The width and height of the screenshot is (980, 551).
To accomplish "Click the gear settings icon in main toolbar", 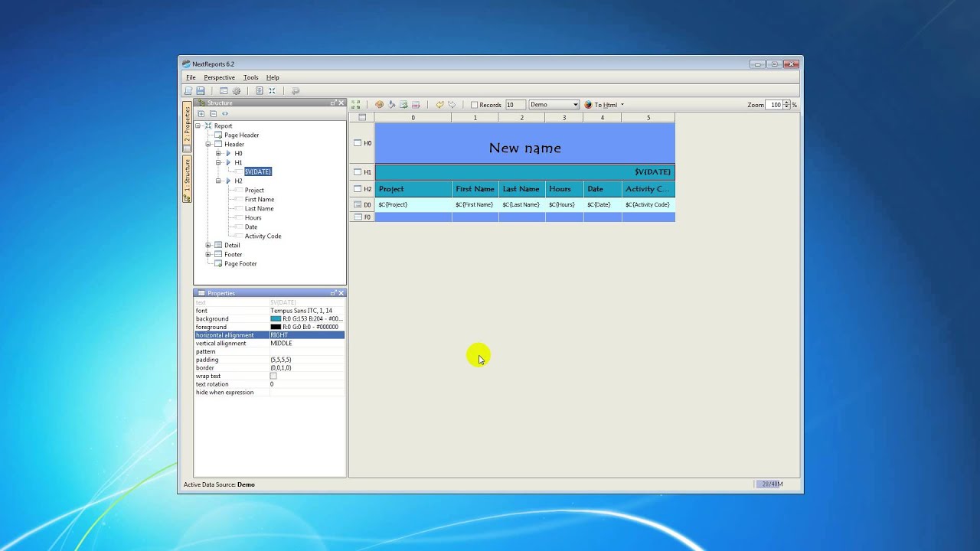I will point(237,91).
